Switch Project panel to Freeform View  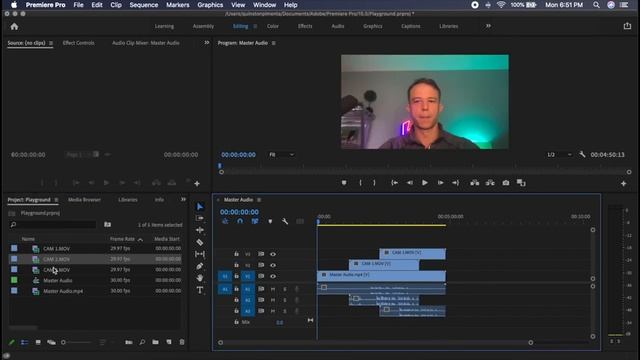pyautogui.click(x=51, y=342)
